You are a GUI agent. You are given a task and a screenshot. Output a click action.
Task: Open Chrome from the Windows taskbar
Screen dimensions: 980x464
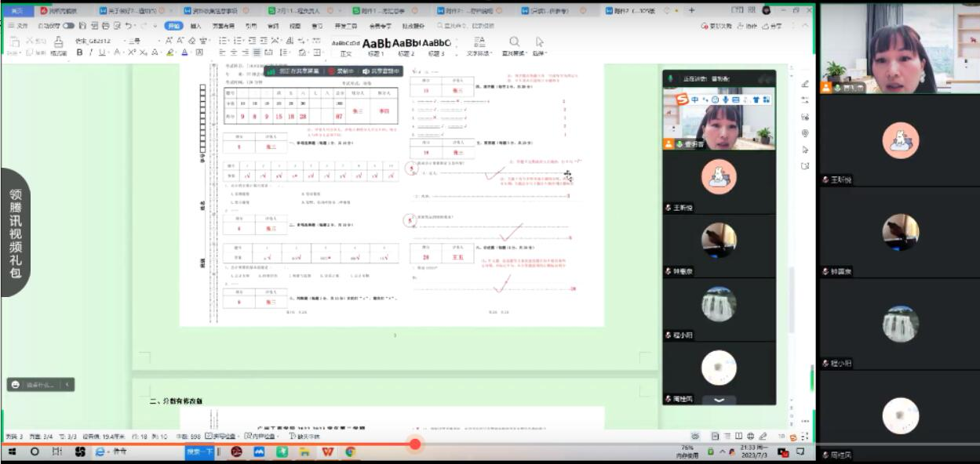[350, 452]
